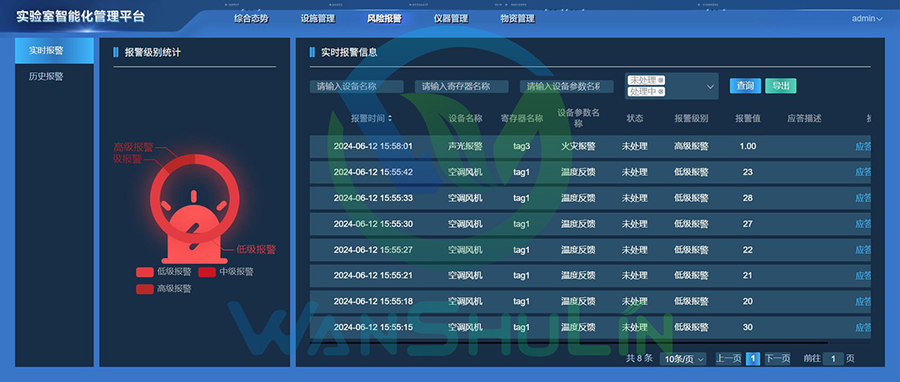Remove the 处理中 filter tag
The width and height of the screenshot is (900, 382).
661,92
